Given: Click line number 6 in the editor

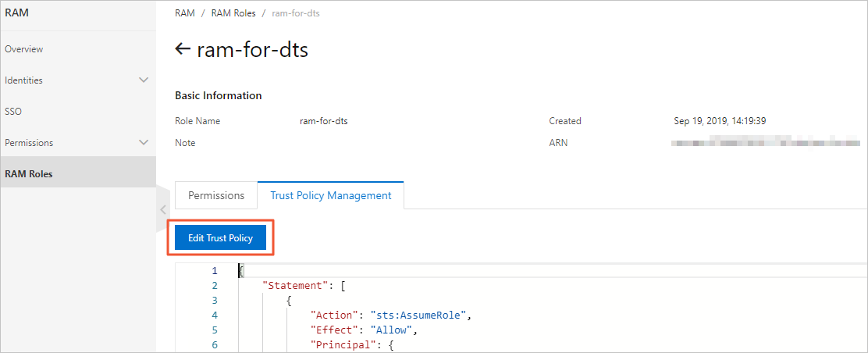Looking at the screenshot, I should click(215, 345).
